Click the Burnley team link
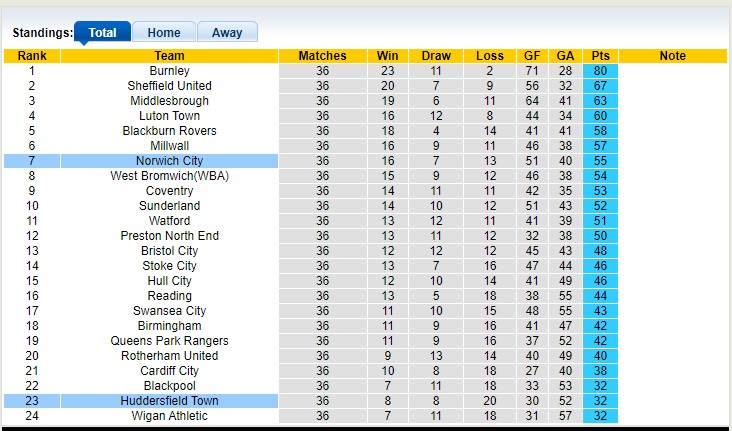732x431 pixels. click(x=169, y=71)
